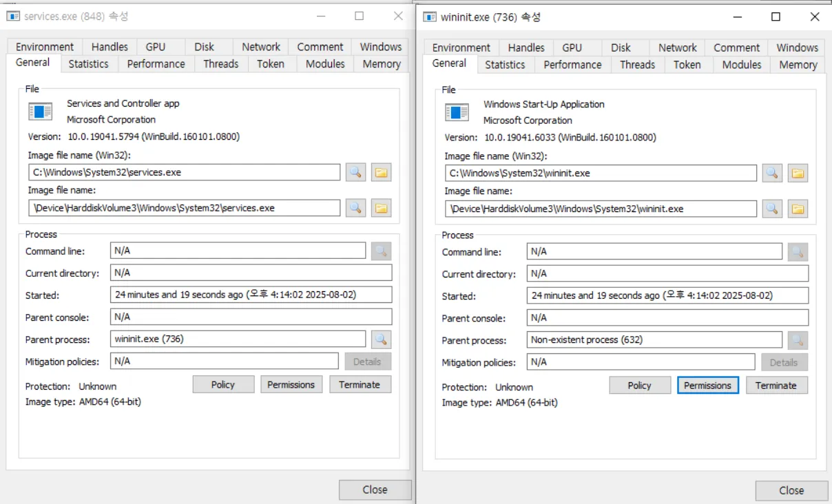Open folder icon beside services.exe Device image path

382,208
